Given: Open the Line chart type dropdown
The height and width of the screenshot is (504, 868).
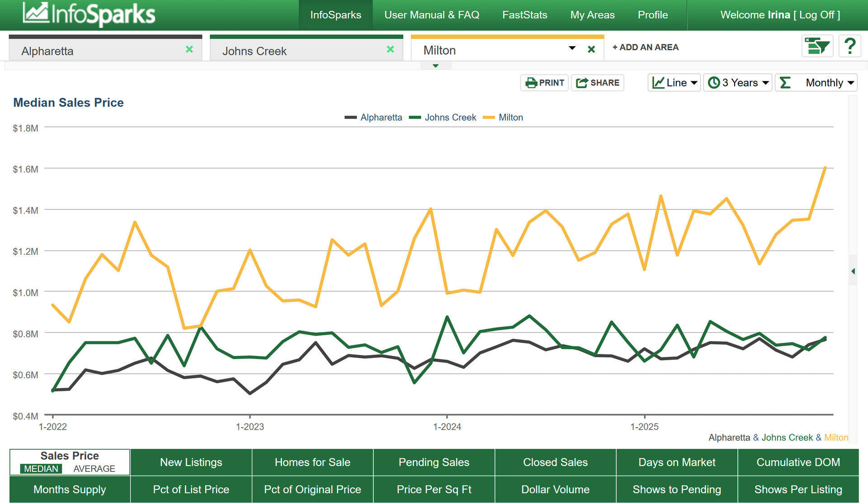Looking at the screenshot, I should [x=674, y=83].
